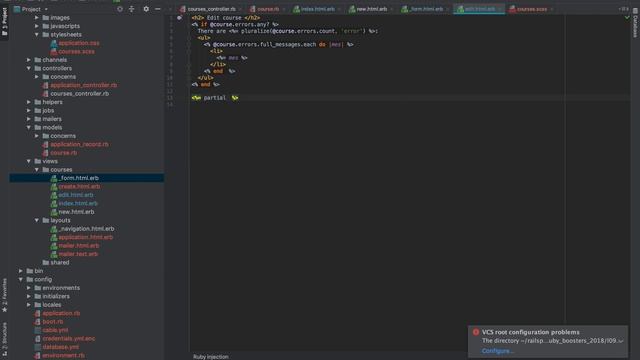Select application.css file icon in tree

click(53, 43)
